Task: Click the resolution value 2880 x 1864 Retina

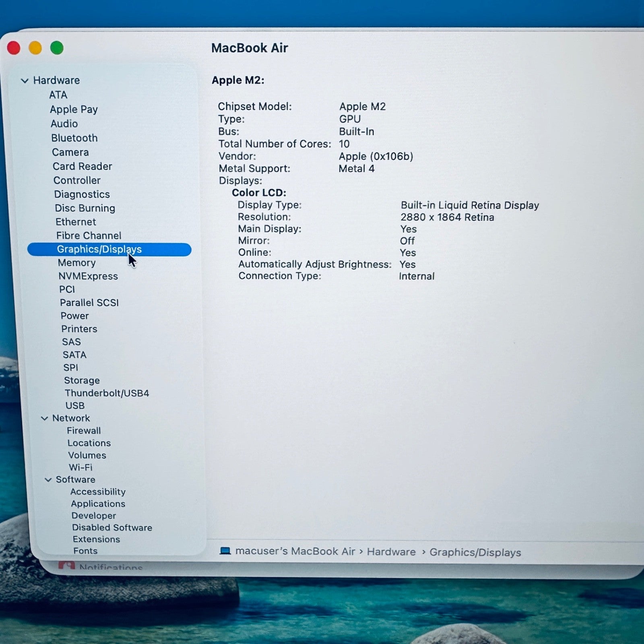Action: pyautogui.click(x=447, y=217)
